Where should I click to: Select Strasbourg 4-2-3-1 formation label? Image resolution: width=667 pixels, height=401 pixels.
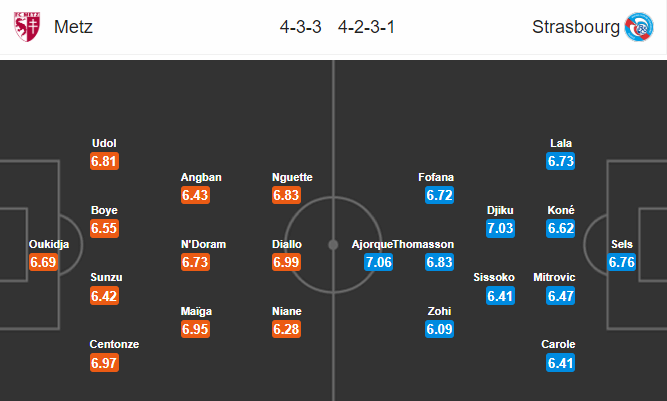(367, 27)
